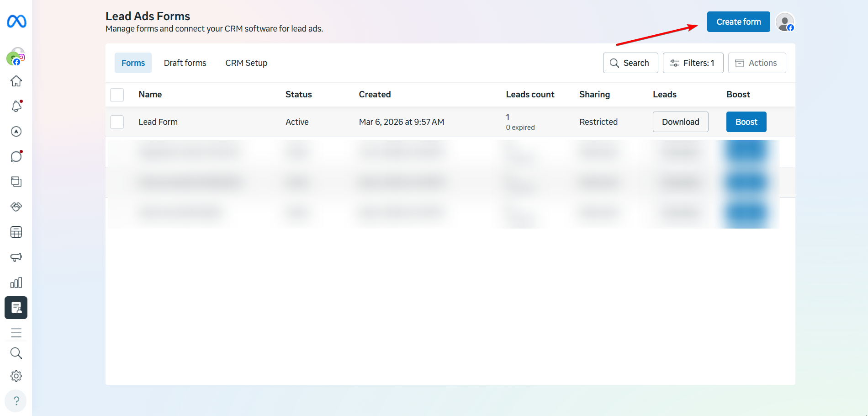Open the Insights bar chart icon
This screenshot has width=868, height=416.
click(16, 283)
